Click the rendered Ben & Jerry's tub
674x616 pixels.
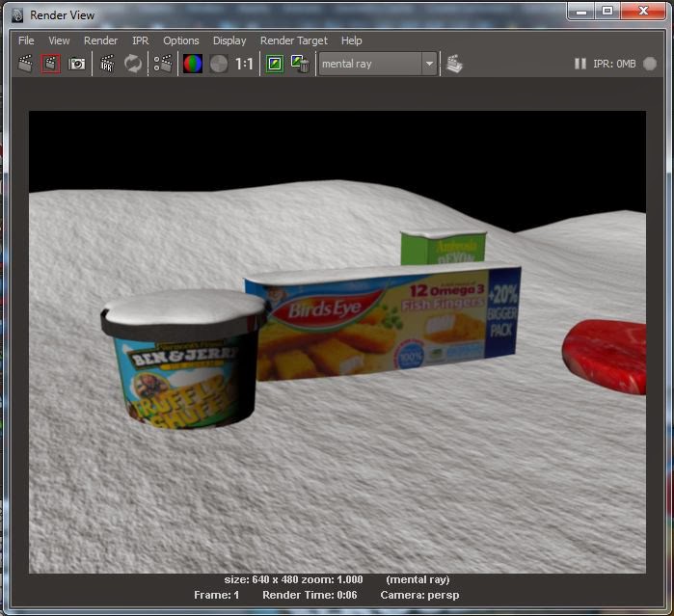[x=184, y=359]
